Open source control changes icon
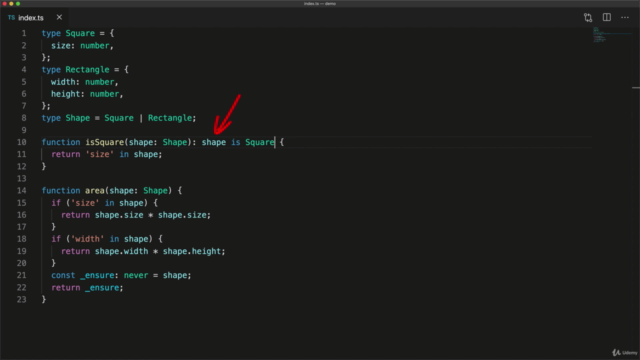 [x=588, y=18]
